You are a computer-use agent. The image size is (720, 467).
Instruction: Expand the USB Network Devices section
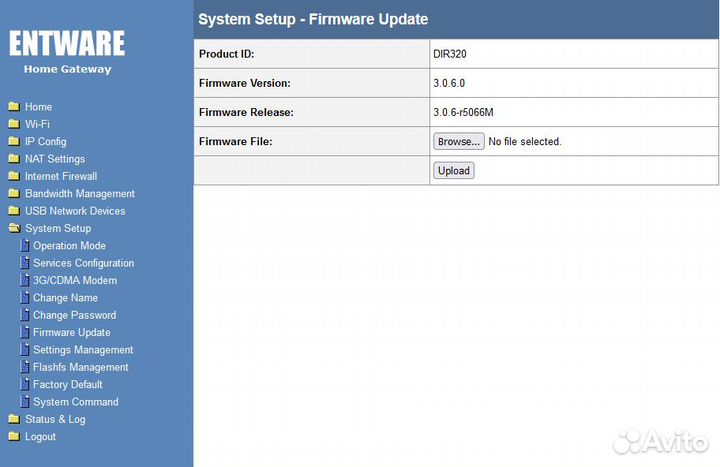75,211
